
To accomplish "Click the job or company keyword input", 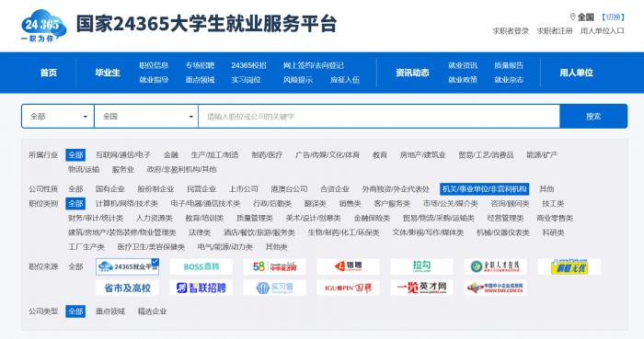I will click(x=379, y=117).
